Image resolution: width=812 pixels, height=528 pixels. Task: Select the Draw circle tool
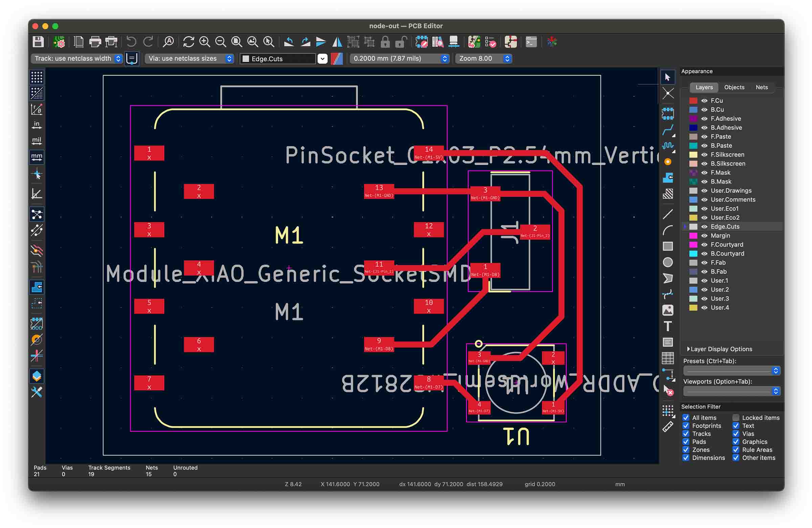(x=668, y=262)
